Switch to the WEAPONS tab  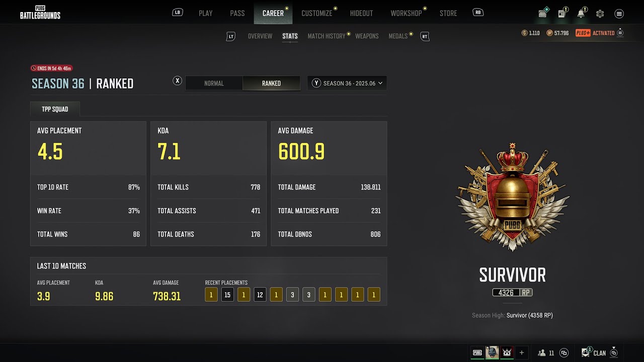[x=367, y=36]
